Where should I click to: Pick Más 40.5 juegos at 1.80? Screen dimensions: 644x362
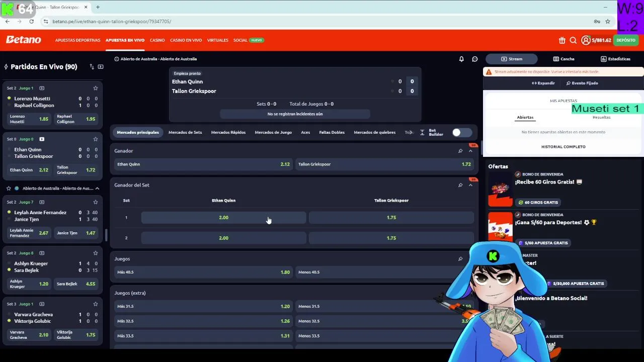tap(203, 273)
